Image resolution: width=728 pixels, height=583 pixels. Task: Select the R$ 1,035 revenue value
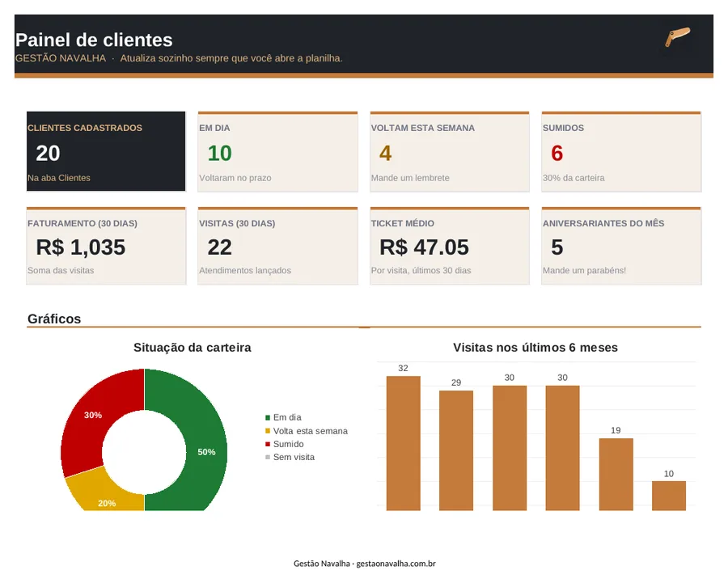tap(81, 247)
